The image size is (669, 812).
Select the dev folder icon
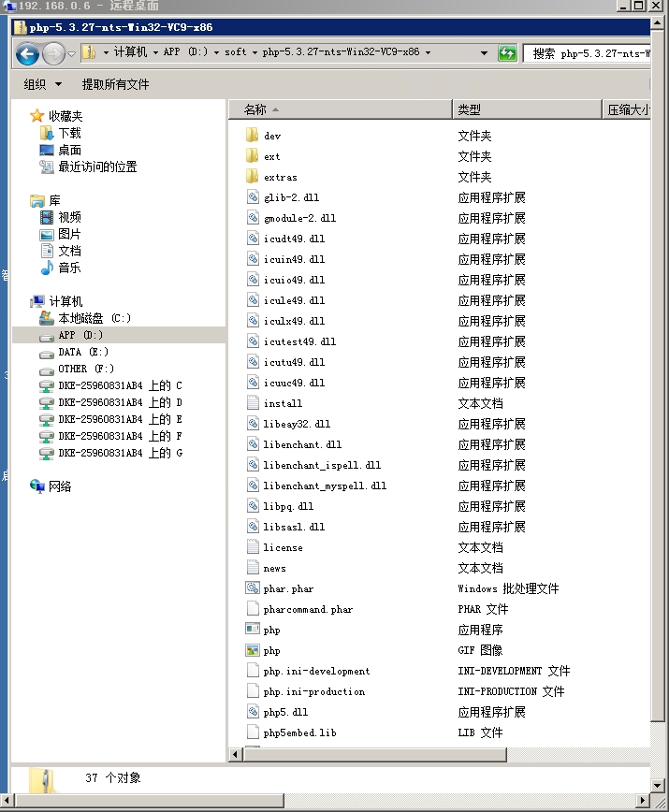[252, 136]
